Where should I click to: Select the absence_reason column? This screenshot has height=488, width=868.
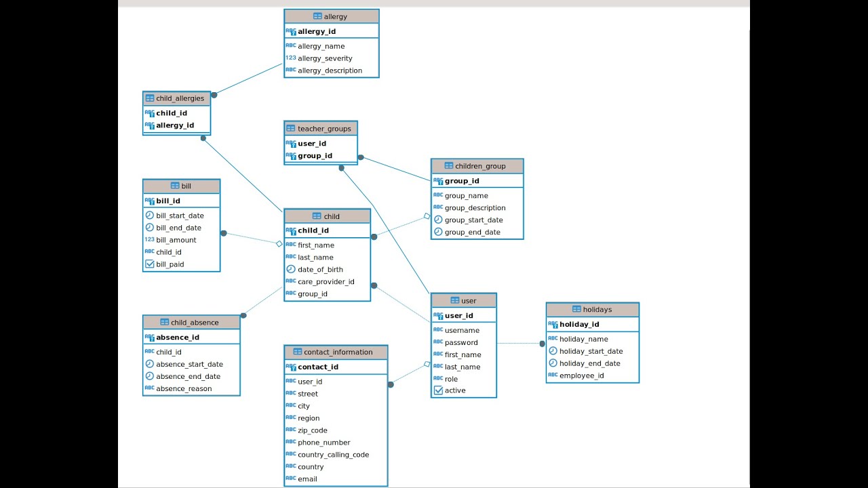pyautogui.click(x=184, y=389)
